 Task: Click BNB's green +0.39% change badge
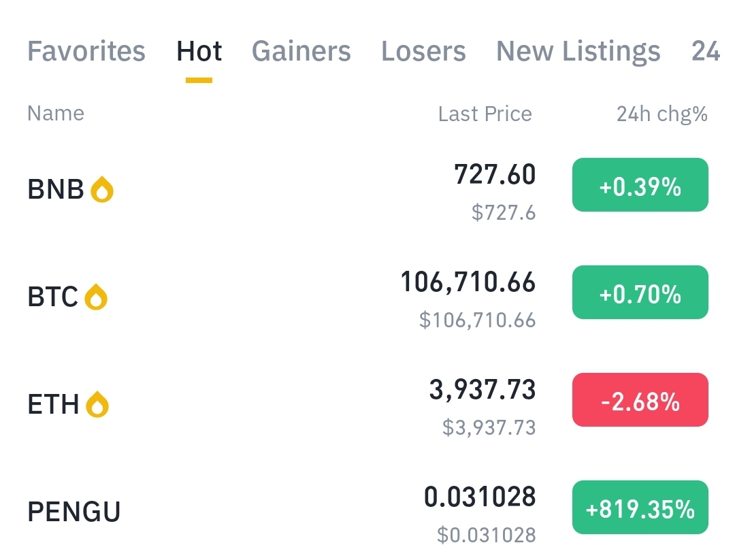(640, 184)
